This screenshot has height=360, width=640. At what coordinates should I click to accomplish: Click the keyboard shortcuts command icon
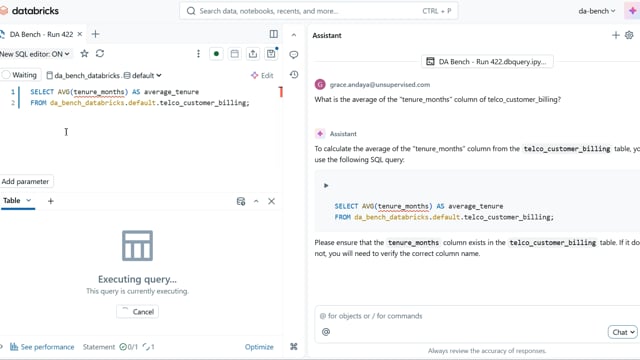[x=293, y=347]
